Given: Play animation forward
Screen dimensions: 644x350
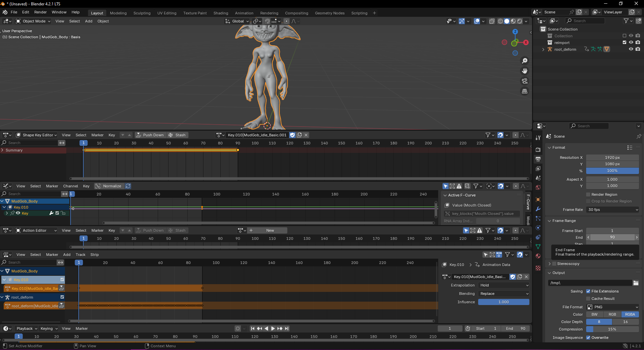Looking at the screenshot, I should pyautogui.click(x=273, y=329).
